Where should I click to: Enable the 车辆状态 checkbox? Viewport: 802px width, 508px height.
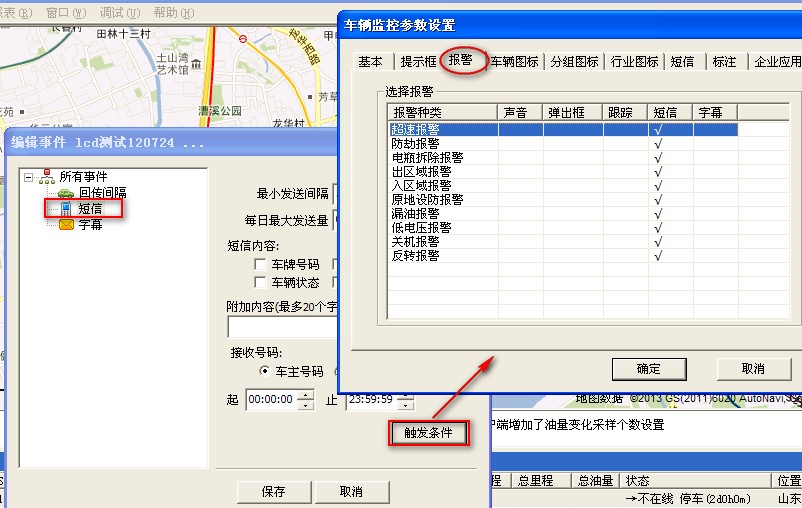260,283
